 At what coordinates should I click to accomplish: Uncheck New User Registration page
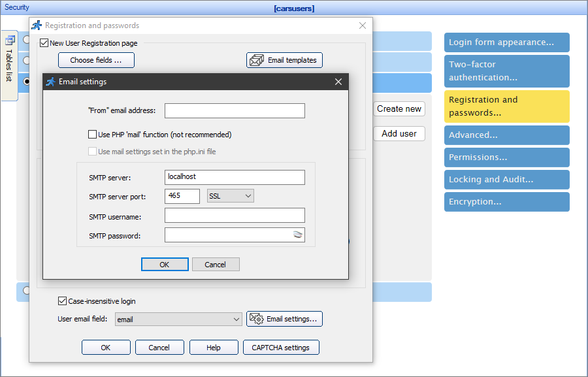44,42
